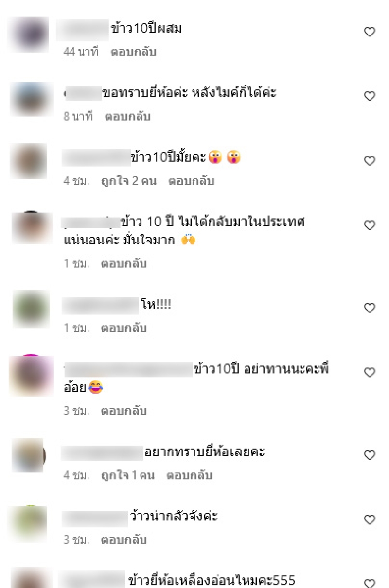Reply to the 8 นาที comment

(x=128, y=117)
